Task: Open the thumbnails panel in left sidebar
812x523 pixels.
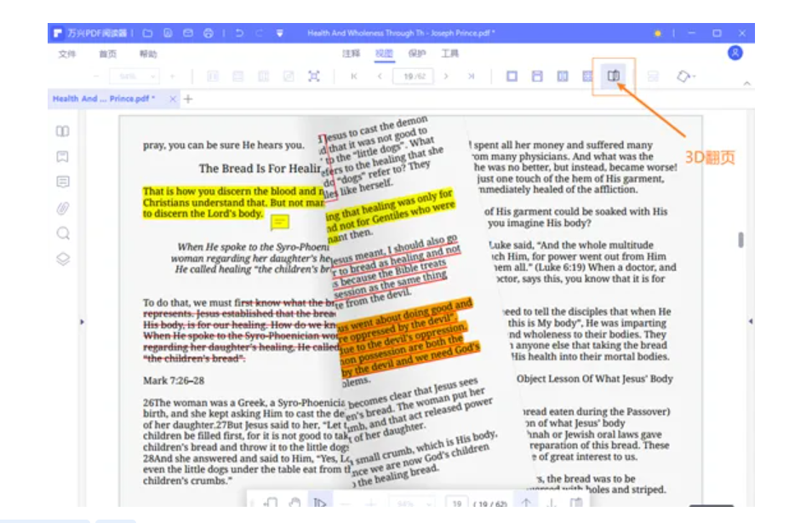Action: click(x=62, y=132)
